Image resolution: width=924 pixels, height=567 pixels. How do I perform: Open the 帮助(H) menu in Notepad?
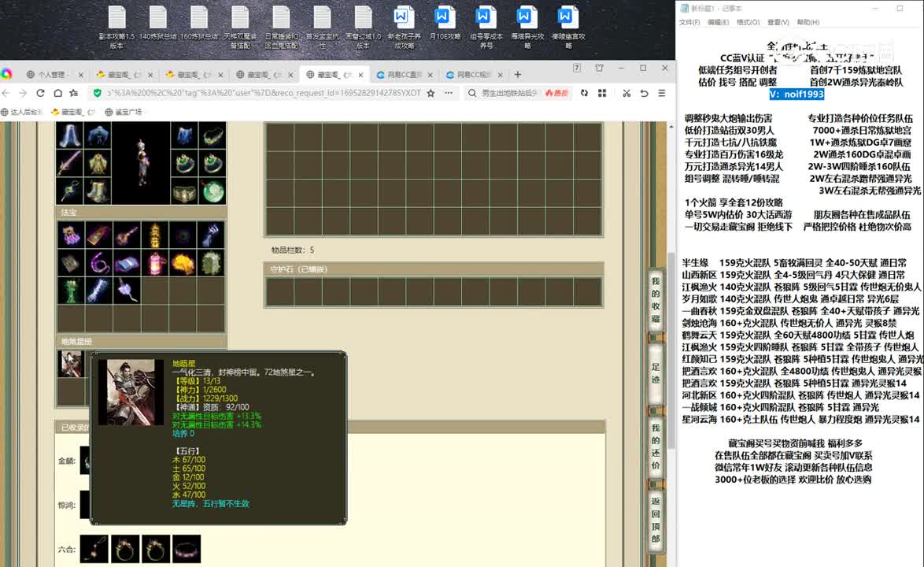(808, 22)
